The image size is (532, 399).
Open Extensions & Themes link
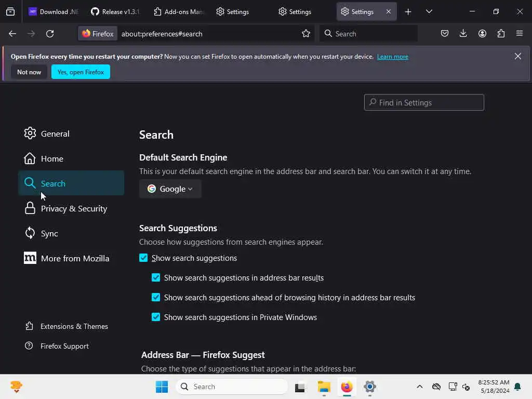pyautogui.click(x=66, y=326)
